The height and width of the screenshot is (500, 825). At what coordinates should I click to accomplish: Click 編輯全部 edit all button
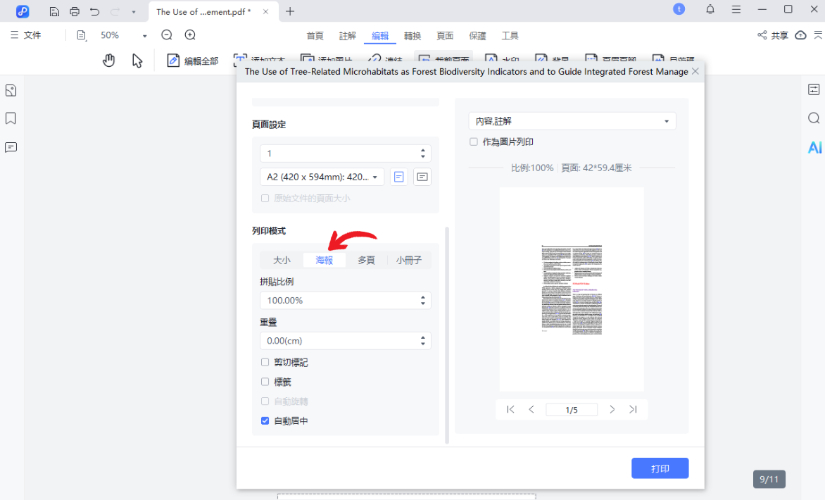pyautogui.click(x=193, y=61)
